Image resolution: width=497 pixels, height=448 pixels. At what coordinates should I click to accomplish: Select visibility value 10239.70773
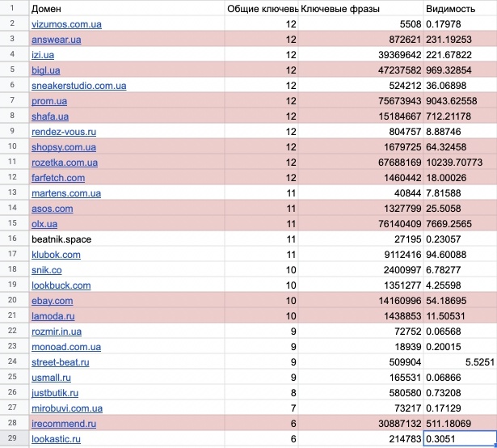coord(461,163)
